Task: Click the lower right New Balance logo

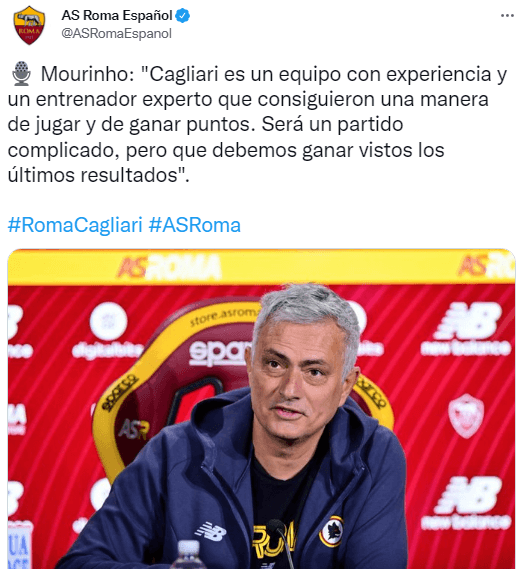Action: coord(466,503)
